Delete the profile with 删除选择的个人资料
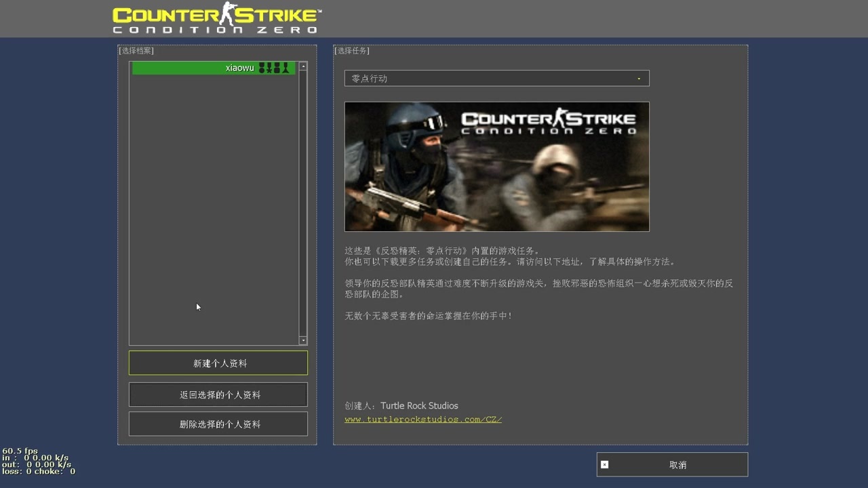This screenshot has height=488, width=868. click(x=218, y=424)
